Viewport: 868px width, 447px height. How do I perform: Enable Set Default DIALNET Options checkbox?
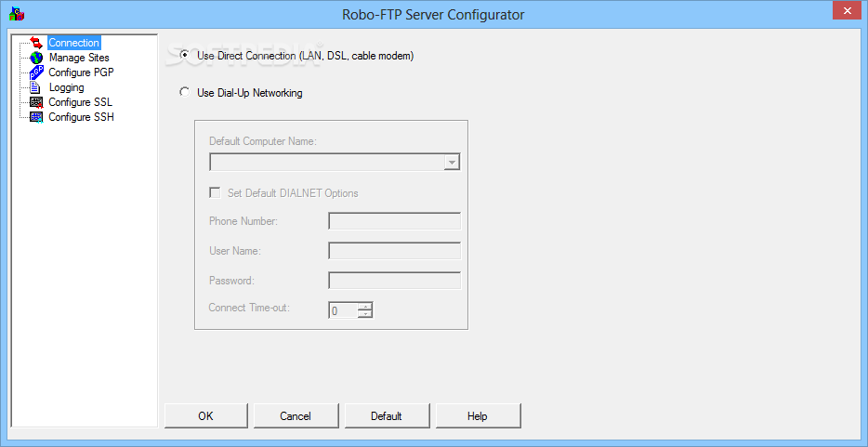(x=215, y=193)
